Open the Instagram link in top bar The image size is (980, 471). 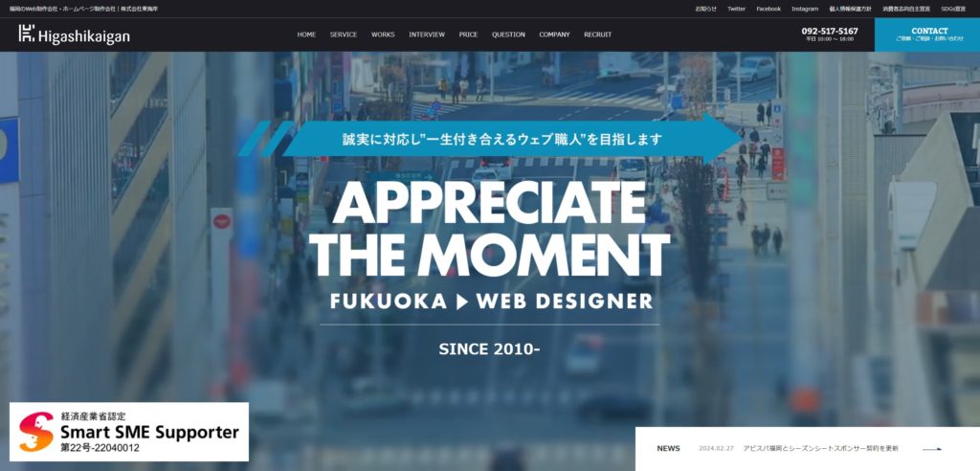[x=804, y=9]
